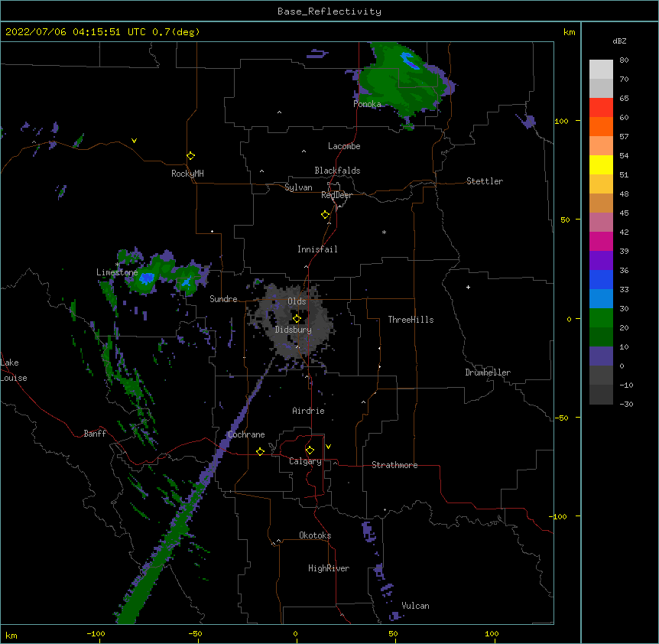Click the blue storm core northeast of Ponoka
Screen dimensions: 659x644
pyautogui.click(x=409, y=60)
